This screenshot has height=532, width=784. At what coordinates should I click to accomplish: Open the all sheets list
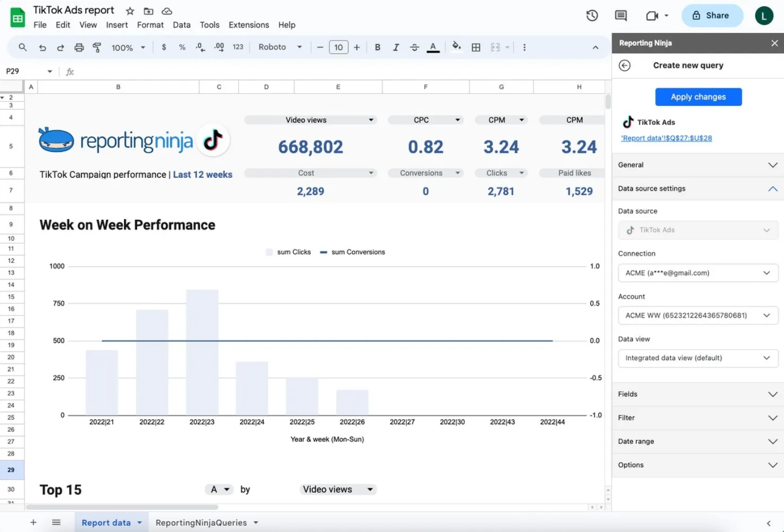56,522
